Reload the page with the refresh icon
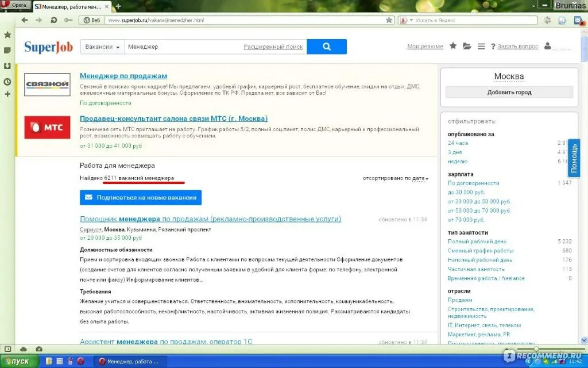The width and height of the screenshot is (588, 368). (x=53, y=20)
